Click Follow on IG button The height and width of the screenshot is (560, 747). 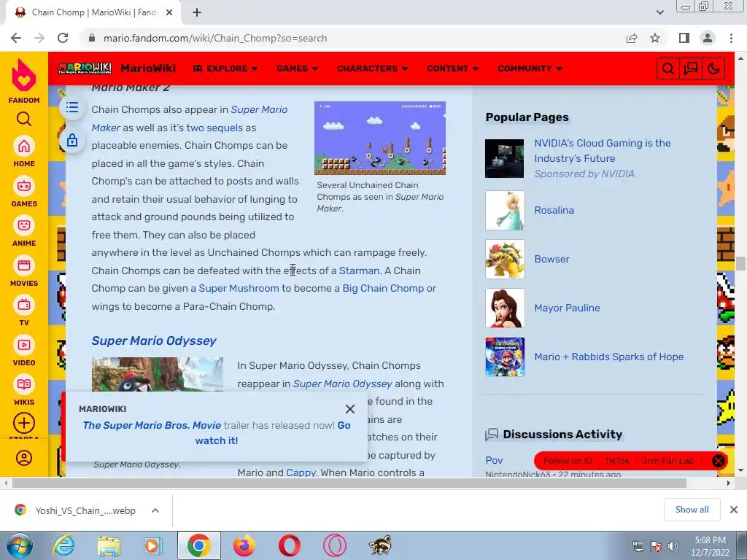[x=568, y=461]
